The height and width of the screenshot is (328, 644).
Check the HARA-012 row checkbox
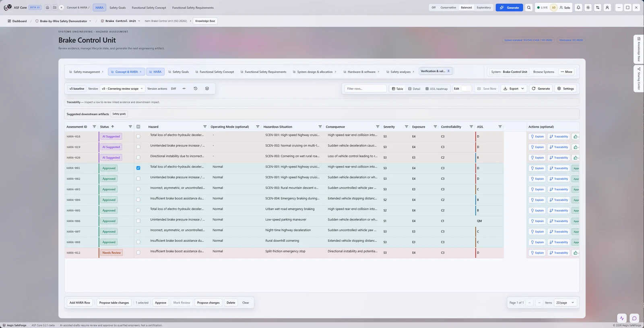[x=138, y=253]
